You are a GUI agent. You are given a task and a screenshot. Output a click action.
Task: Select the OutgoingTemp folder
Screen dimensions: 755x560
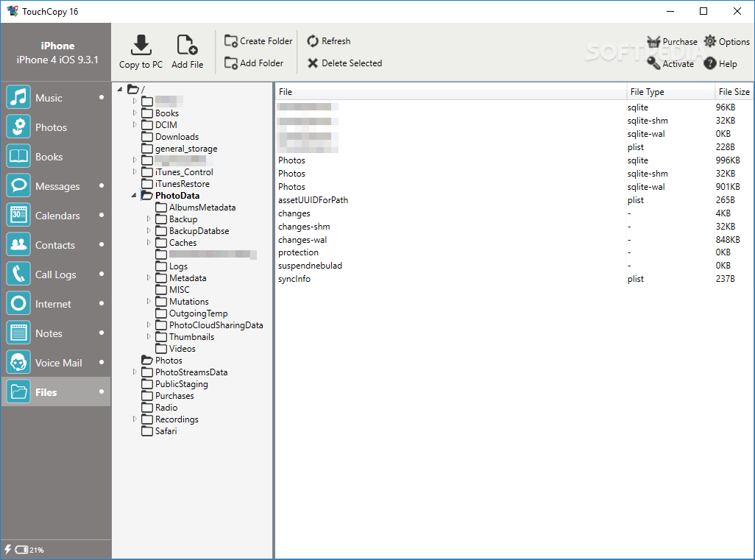tap(191, 313)
